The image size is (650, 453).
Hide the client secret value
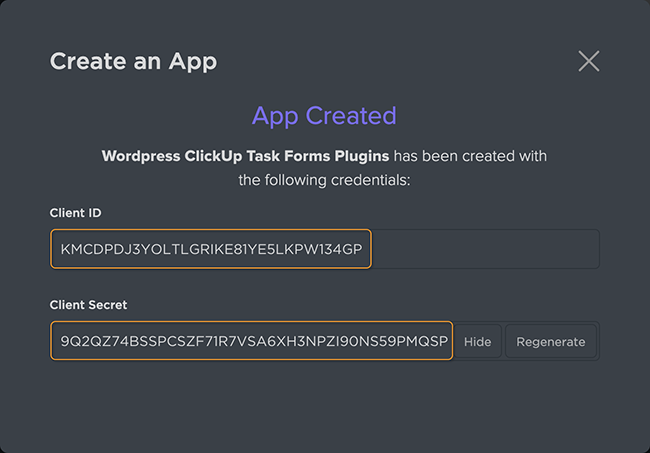(x=478, y=342)
